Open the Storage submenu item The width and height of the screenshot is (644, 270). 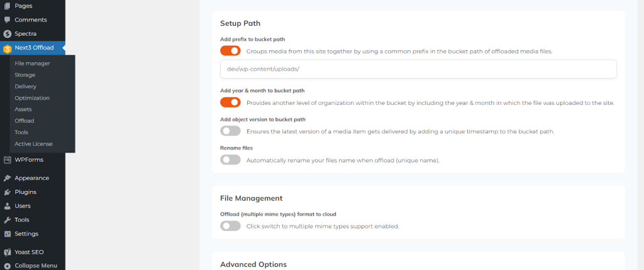pos(25,75)
